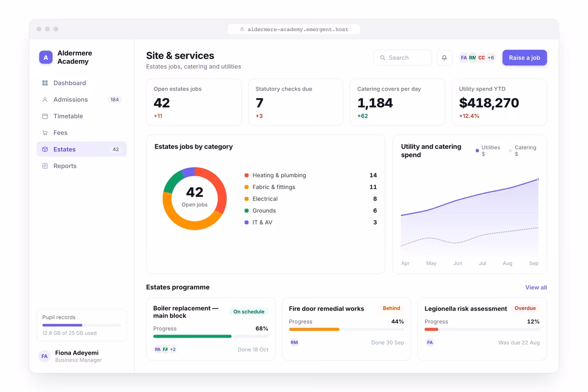The width and height of the screenshot is (588, 392).
Task: Click the Fees cart icon
Action: pos(45,133)
